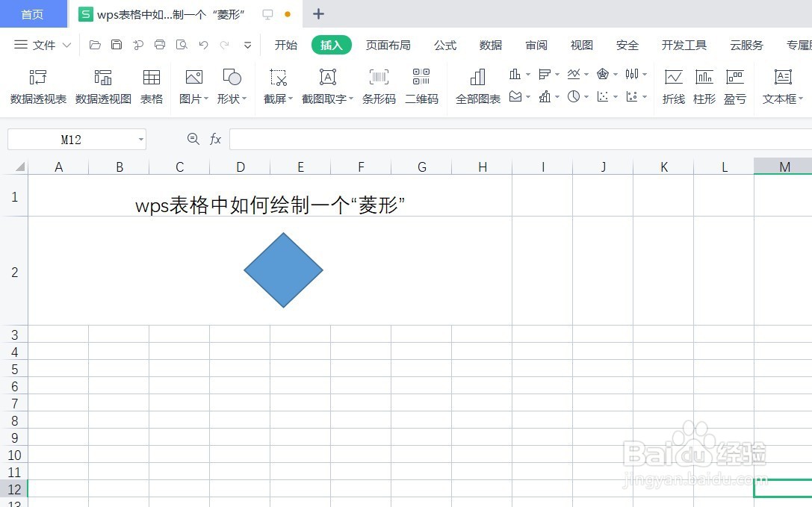
Task: Click the line chart icon
Action: pos(573,74)
